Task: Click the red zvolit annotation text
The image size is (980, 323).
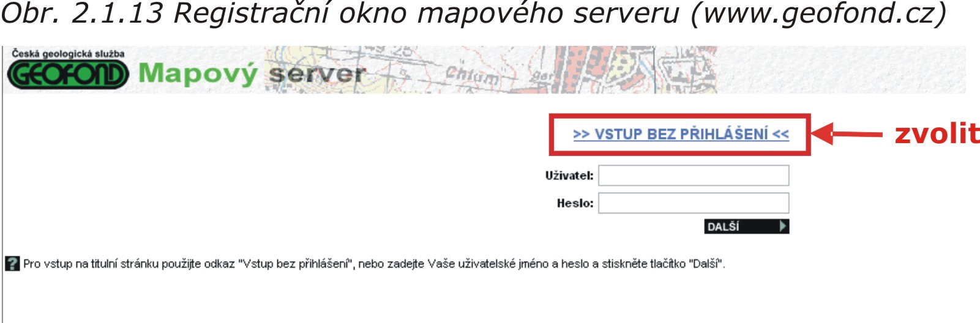Action: [937, 134]
